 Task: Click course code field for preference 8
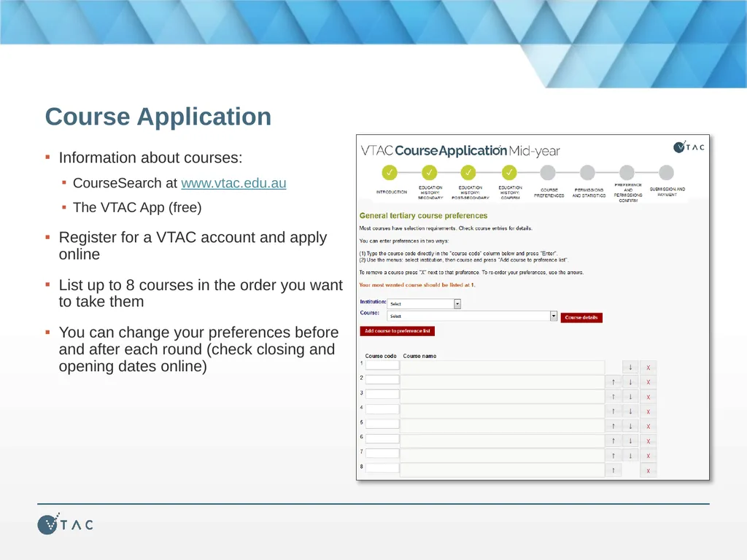382,469
